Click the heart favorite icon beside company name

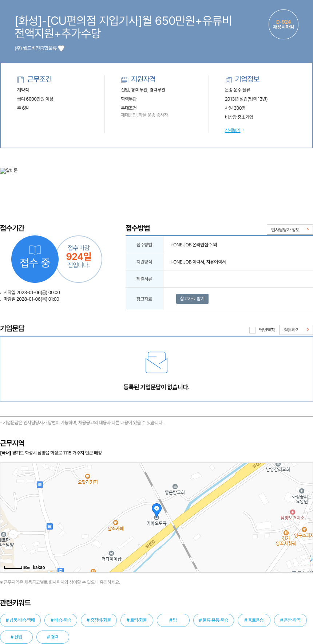coord(61,48)
